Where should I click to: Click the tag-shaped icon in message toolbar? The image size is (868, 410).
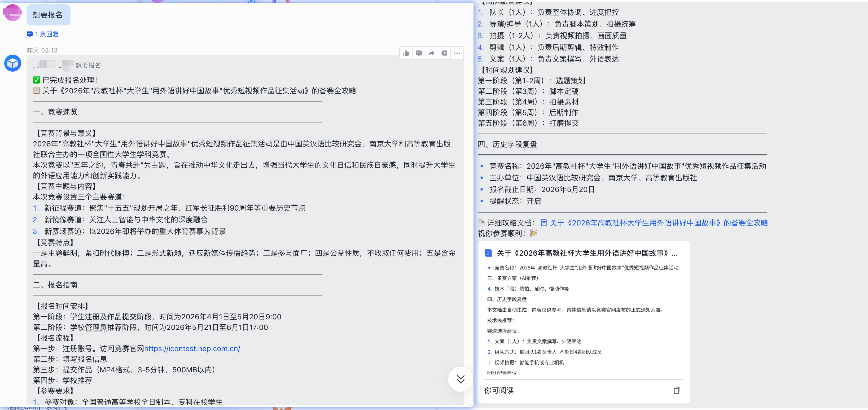[444, 53]
